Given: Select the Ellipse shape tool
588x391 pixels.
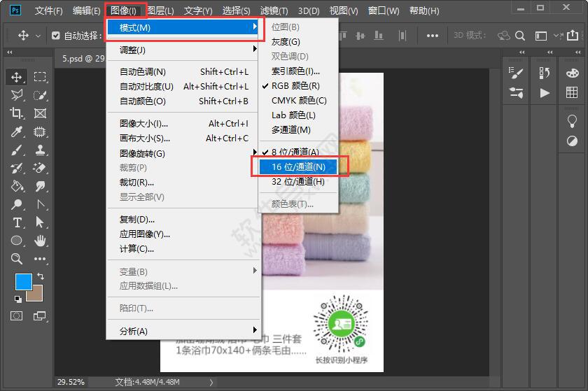Looking at the screenshot, I should (x=16, y=241).
